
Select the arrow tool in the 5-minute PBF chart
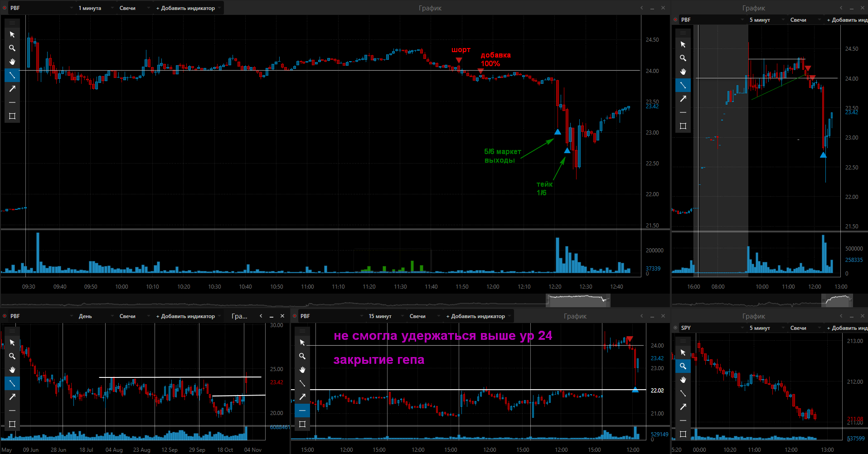(x=683, y=99)
